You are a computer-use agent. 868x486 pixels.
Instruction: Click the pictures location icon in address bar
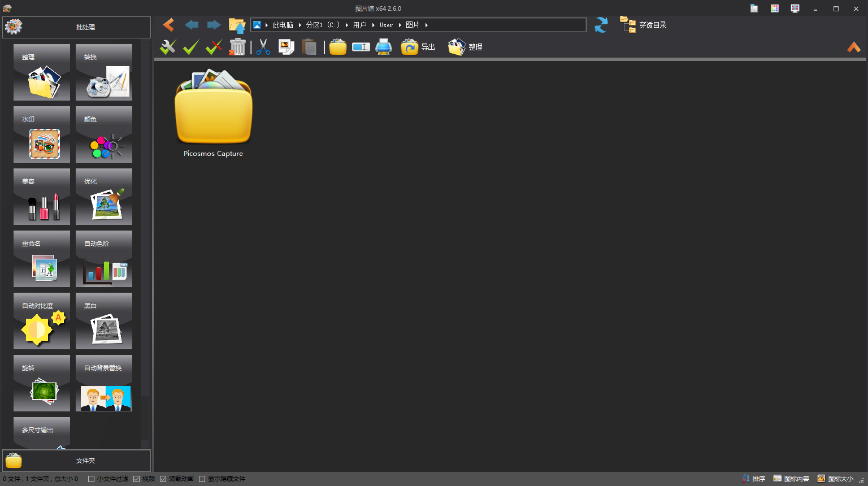pyautogui.click(x=257, y=25)
